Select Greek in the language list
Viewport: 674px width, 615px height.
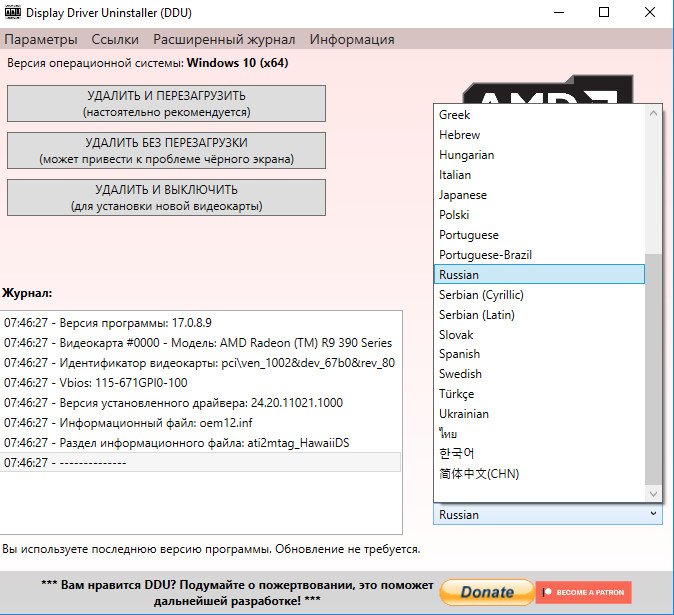pyautogui.click(x=539, y=115)
